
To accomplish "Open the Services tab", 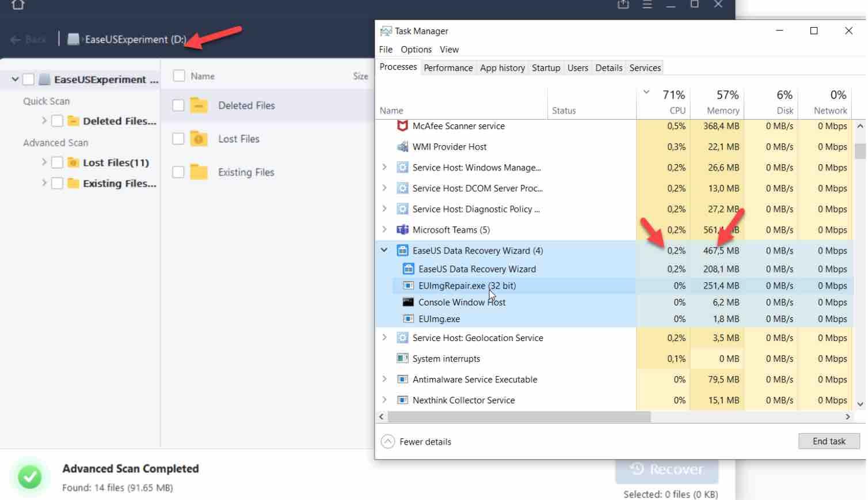I will point(645,68).
